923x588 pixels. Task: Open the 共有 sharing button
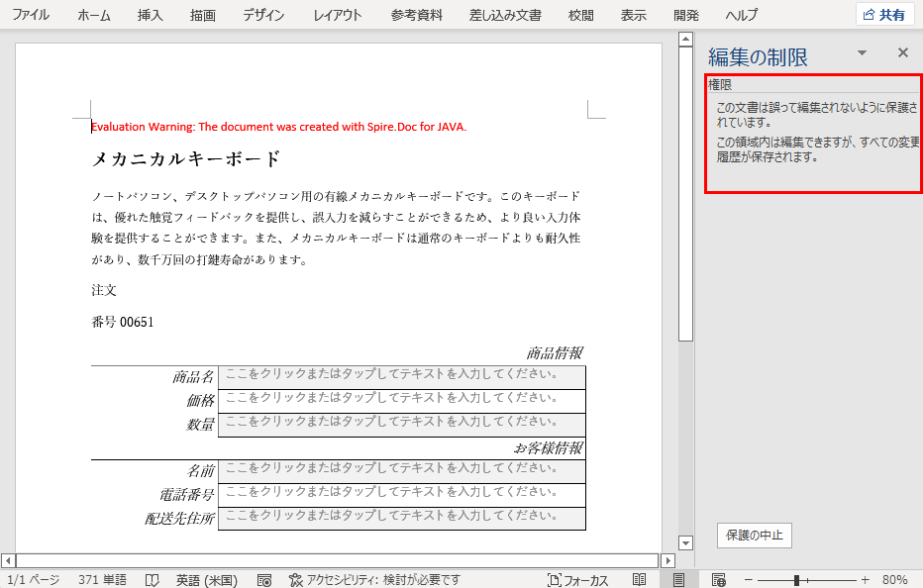884,15
